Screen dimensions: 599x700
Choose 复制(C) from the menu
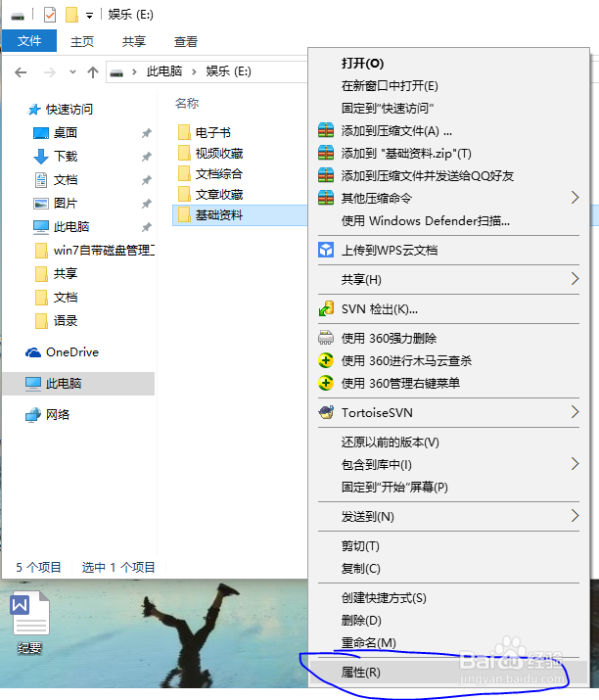(x=448, y=569)
